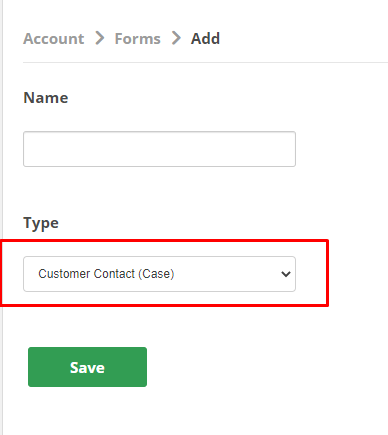Click the current page title Add
This screenshot has height=435, width=388.
pos(205,38)
